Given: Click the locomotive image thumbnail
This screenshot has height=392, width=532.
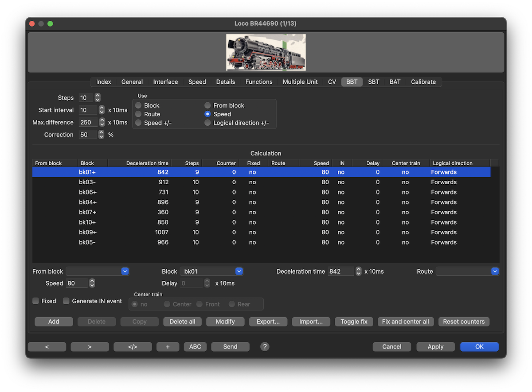Looking at the screenshot, I should tap(266, 53).
